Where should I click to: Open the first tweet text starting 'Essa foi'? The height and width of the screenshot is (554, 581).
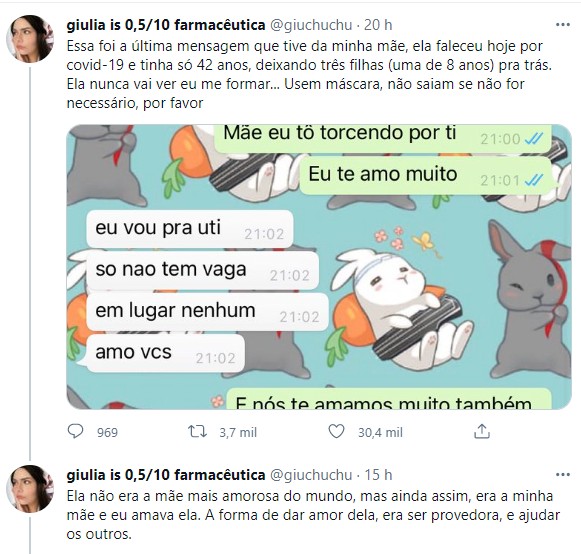pyautogui.click(x=309, y=74)
